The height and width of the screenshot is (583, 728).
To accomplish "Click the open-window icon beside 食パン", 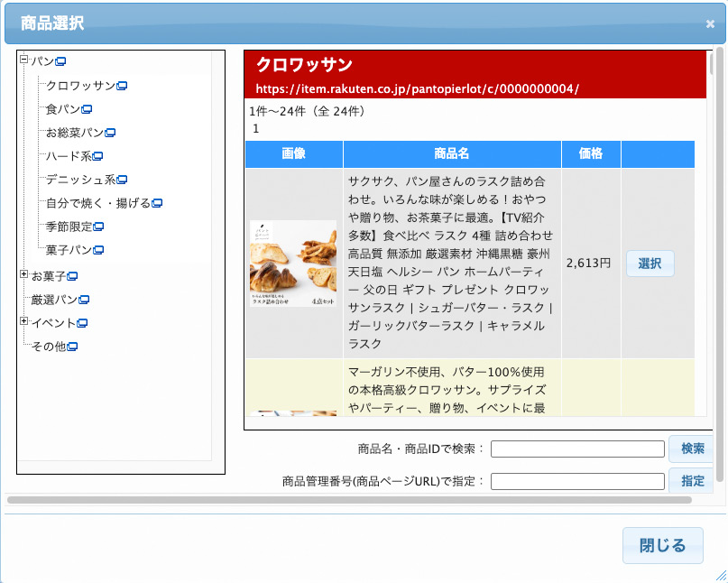I will [x=88, y=109].
